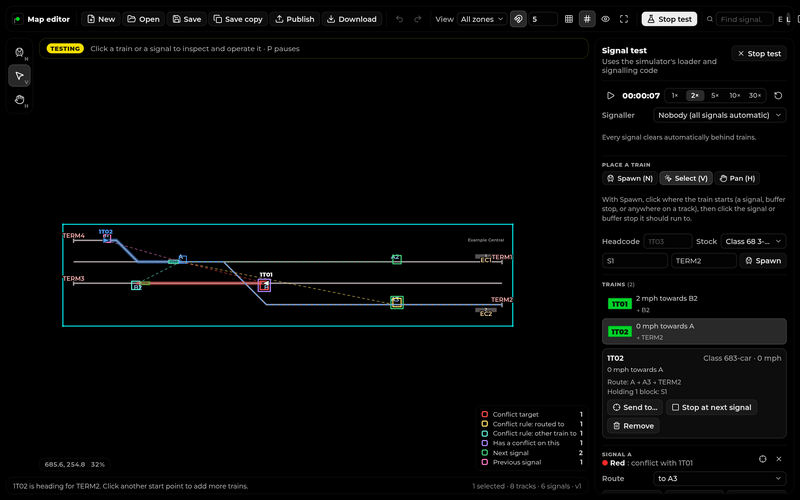
Task: Choose the Select (V) mode button
Action: point(686,178)
